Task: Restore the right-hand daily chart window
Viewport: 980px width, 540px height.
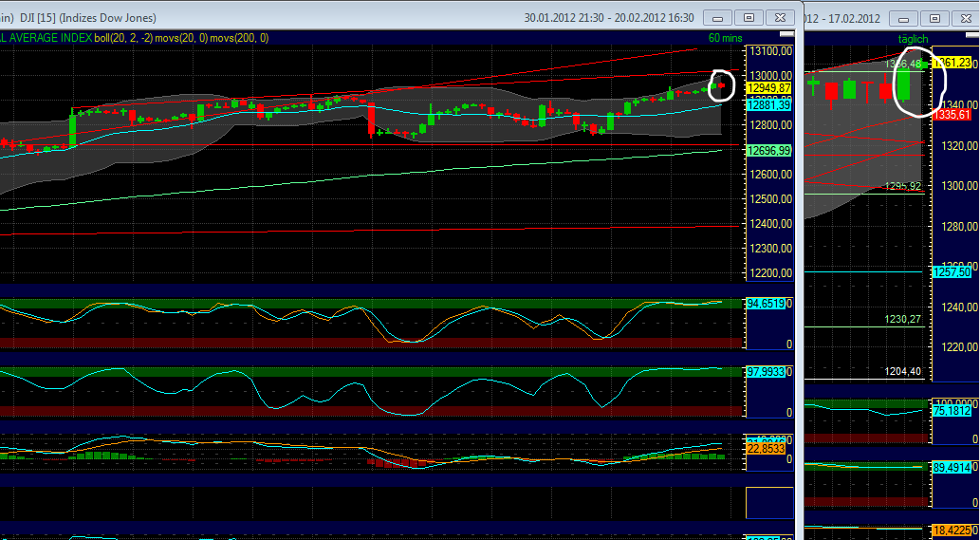Action: click(934, 18)
